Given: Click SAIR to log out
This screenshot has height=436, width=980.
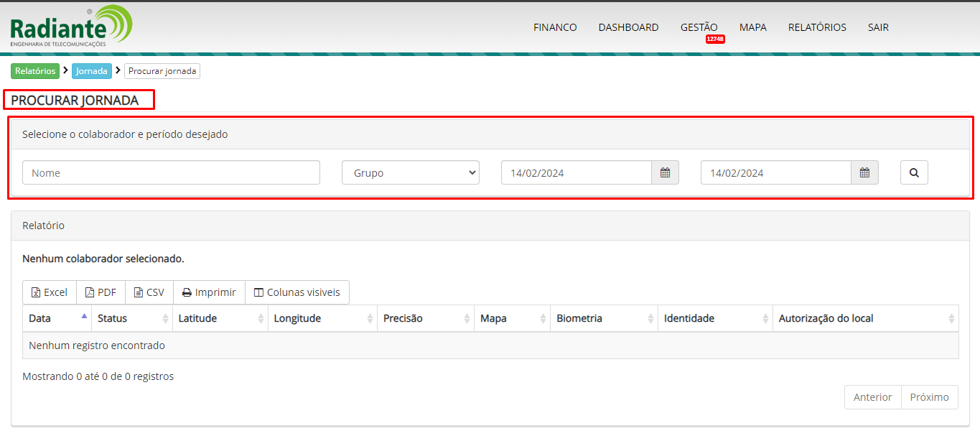Looking at the screenshot, I should tap(878, 27).
